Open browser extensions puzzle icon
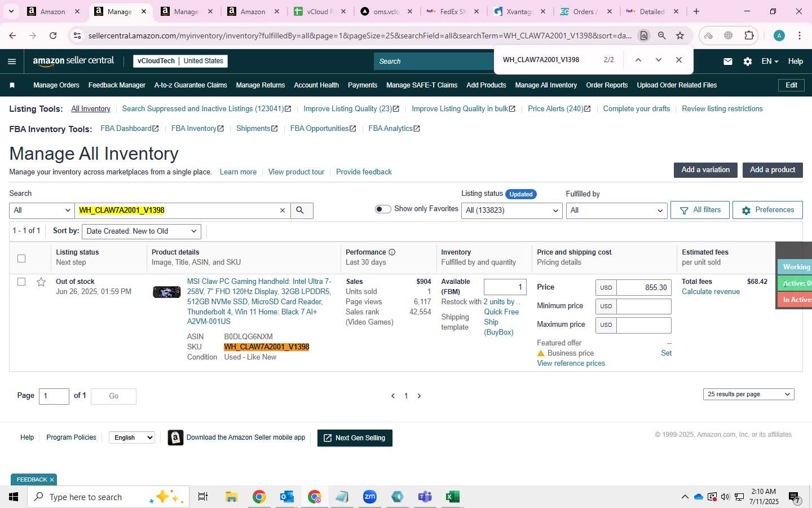Screen dimensions: 812x508 click(749, 36)
